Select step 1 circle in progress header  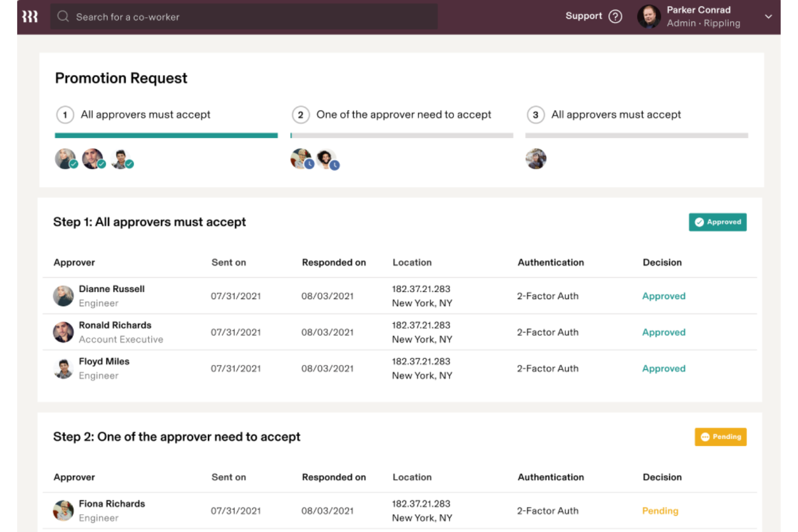tap(65, 115)
